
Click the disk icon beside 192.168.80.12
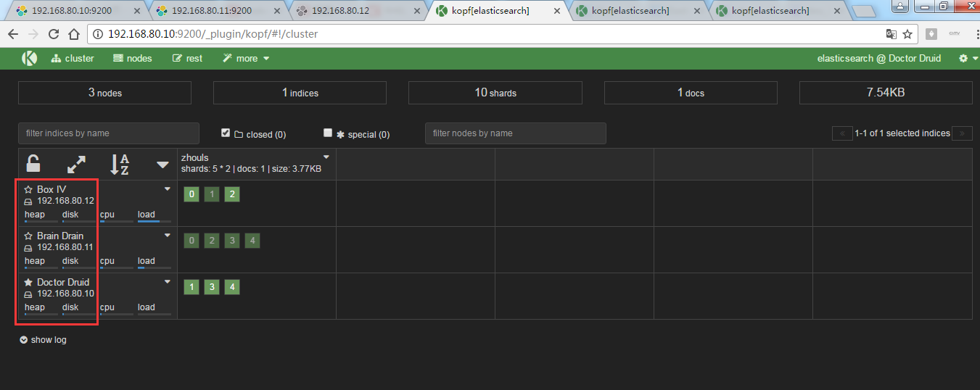coord(28,201)
